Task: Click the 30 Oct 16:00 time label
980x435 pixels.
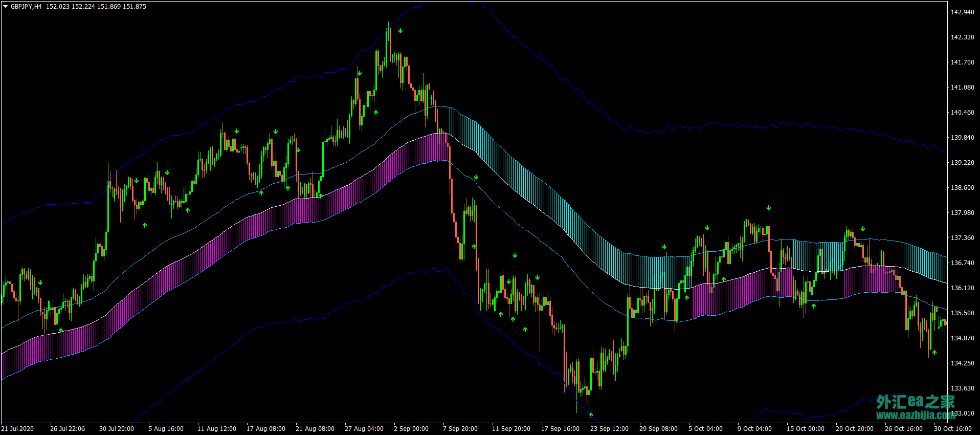Action: coord(953,429)
